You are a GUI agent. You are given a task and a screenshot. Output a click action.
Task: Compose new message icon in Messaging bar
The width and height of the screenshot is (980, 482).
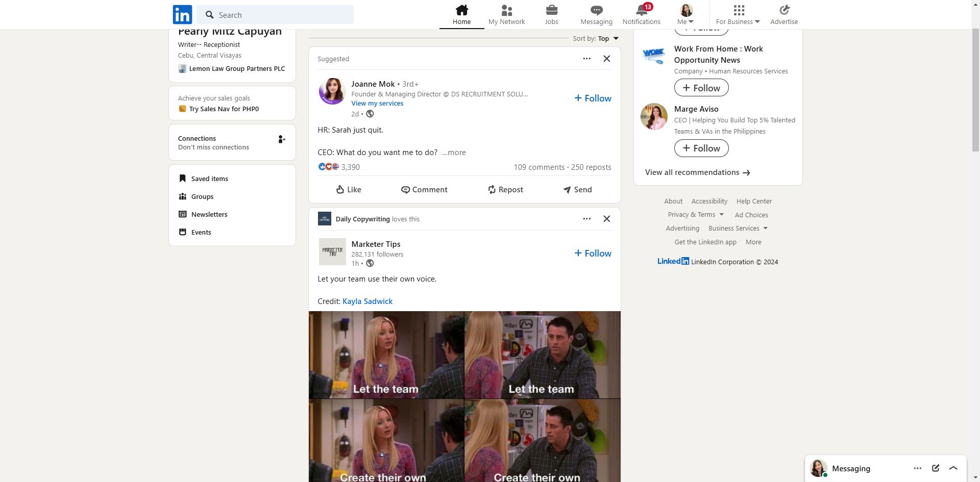[x=935, y=468]
